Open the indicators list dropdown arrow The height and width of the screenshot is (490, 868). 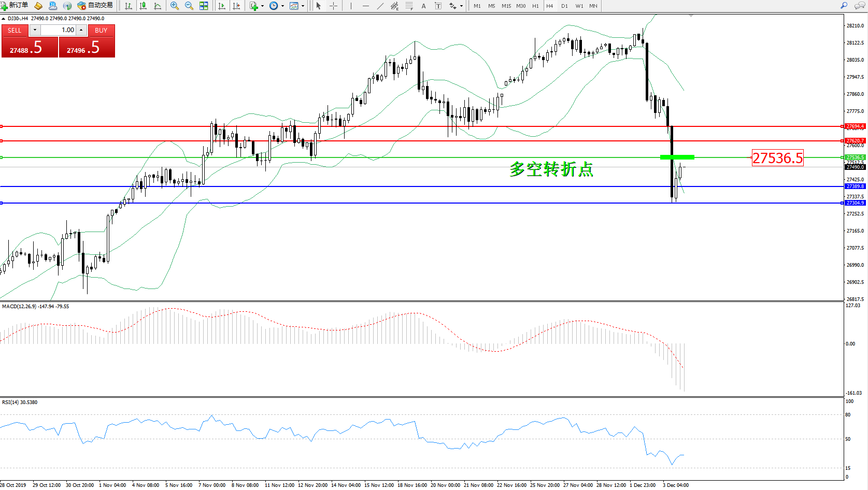[262, 6]
